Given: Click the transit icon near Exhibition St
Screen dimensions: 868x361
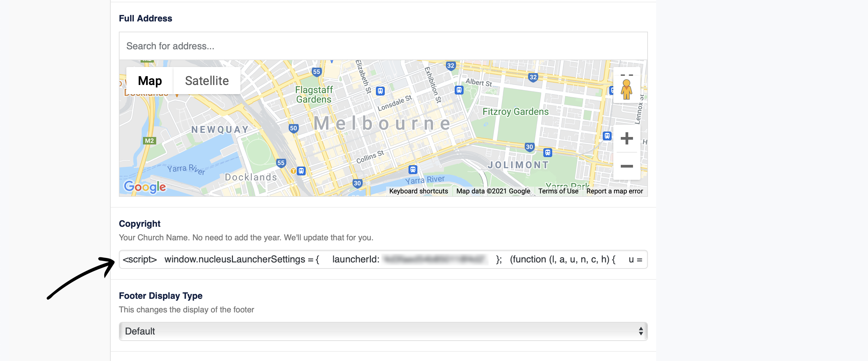Looking at the screenshot, I should tap(459, 90).
